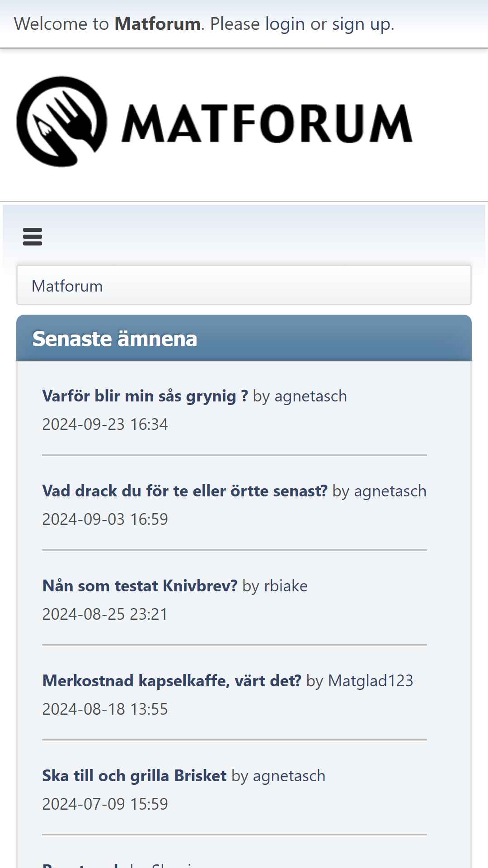Click author agnetasch on the Brisket topic
Screen dimensions: 488x868
point(289,776)
